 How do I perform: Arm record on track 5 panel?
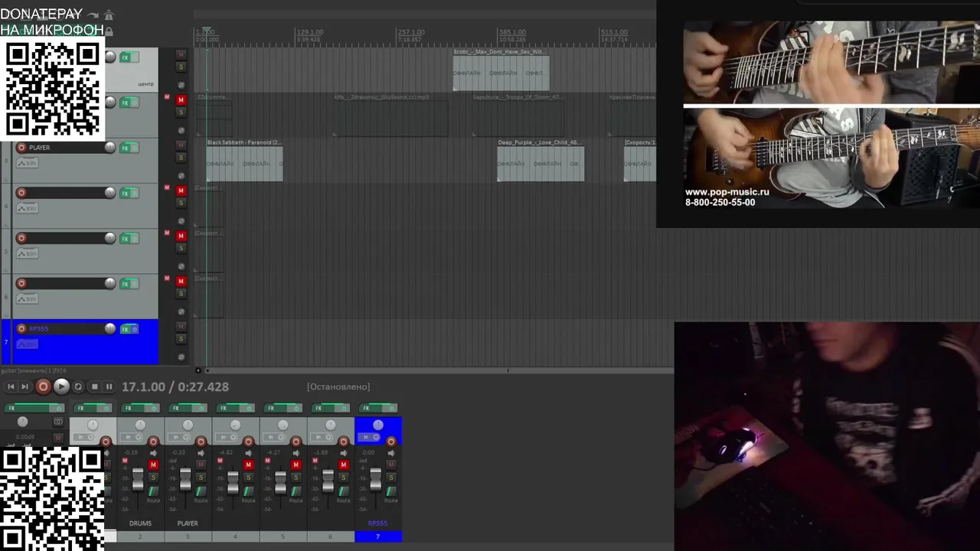21,238
